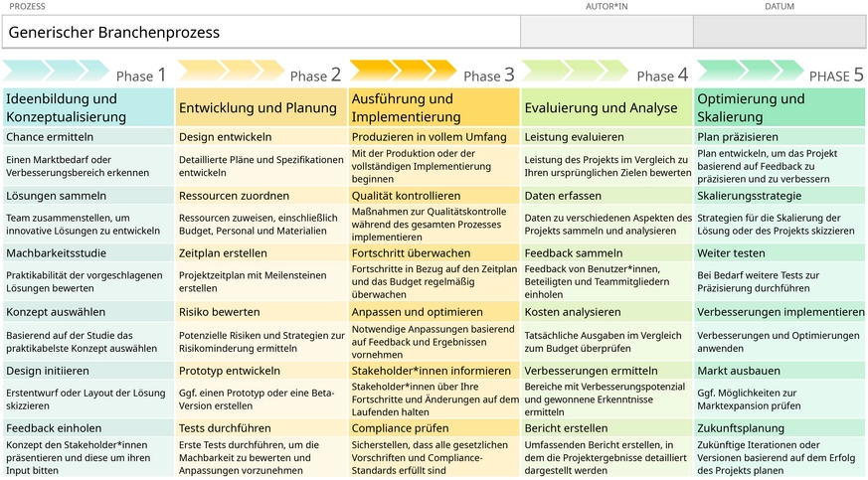The width and height of the screenshot is (868, 480).
Task: Select the 'Zukunftsplanung' cell
Action: point(780,428)
